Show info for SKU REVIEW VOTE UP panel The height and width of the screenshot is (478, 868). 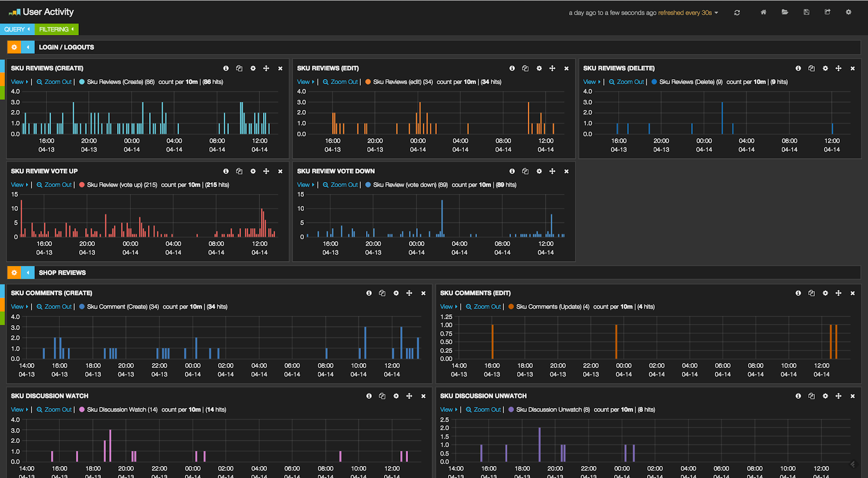tap(226, 171)
